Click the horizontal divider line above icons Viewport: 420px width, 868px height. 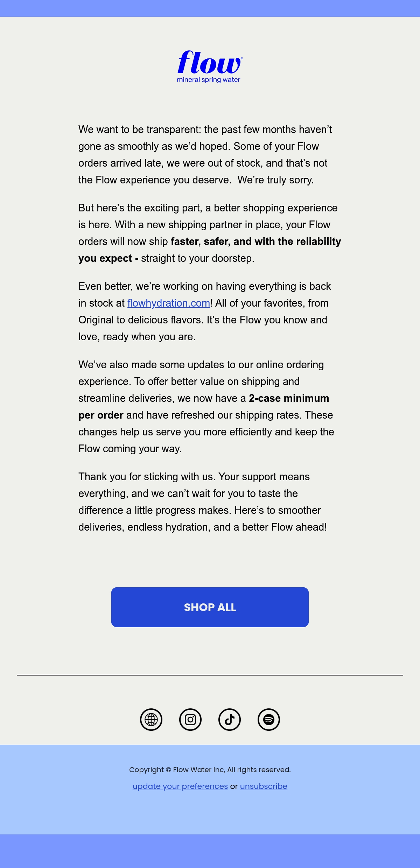(210, 675)
